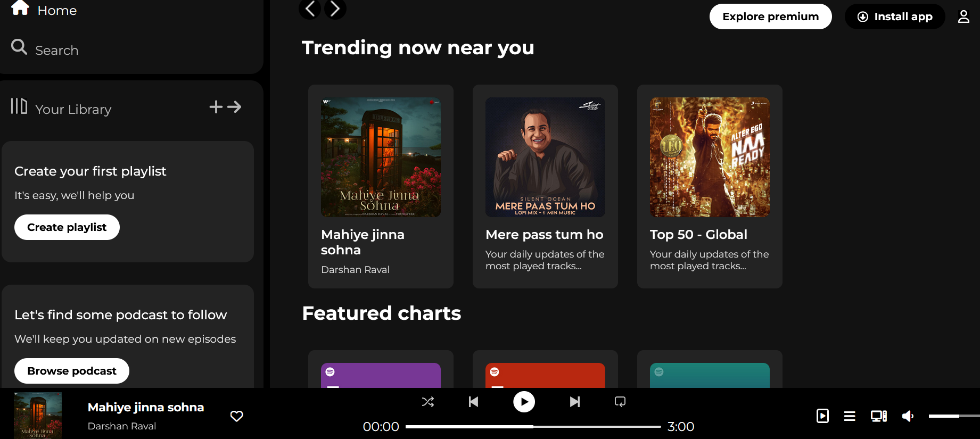Open the user profile icon

pyautogui.click(x=963, y=16)
